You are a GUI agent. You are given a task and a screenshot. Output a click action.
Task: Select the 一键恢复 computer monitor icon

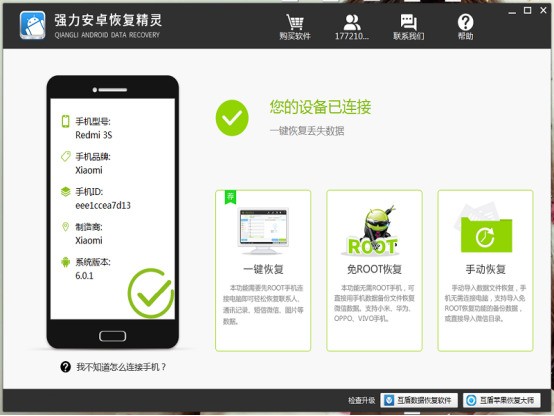coord(263,231)
